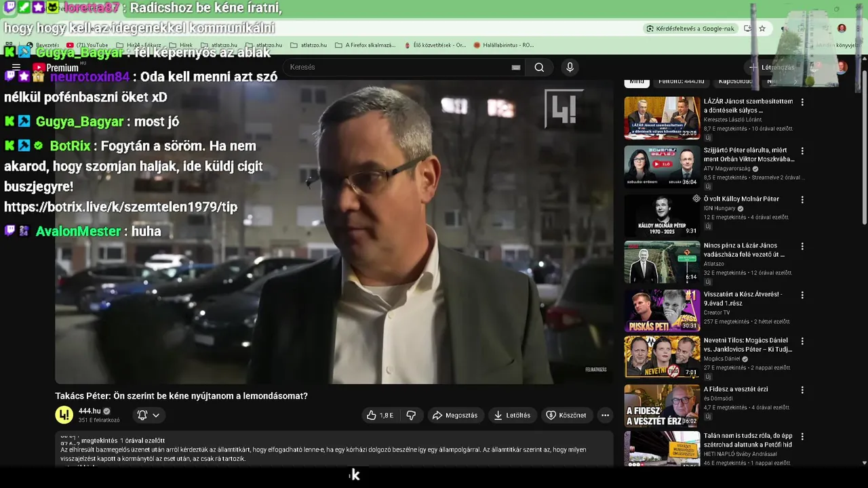Go to YouTube Premium home logo
Viewport: 868px width, 488px height.
point(56,68)
